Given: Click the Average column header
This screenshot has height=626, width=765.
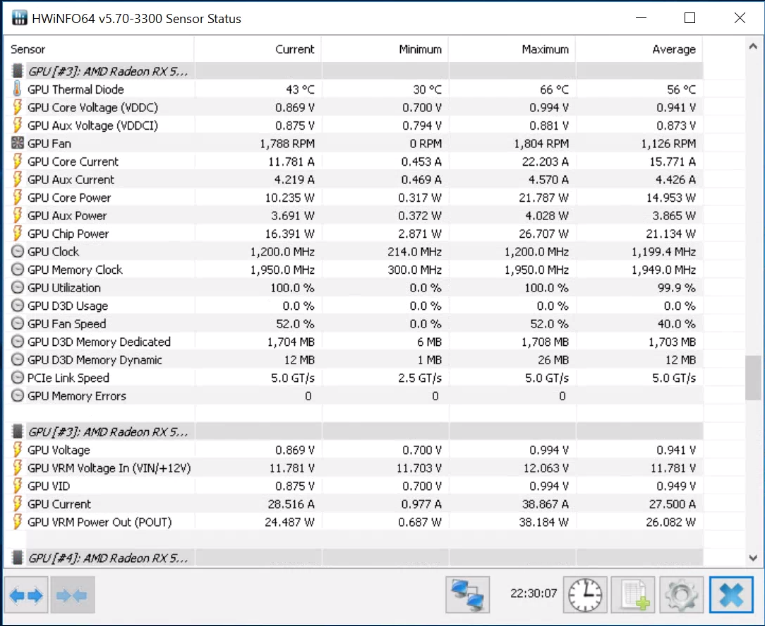Looking at the screenshot, I should (x=639, y=49).
